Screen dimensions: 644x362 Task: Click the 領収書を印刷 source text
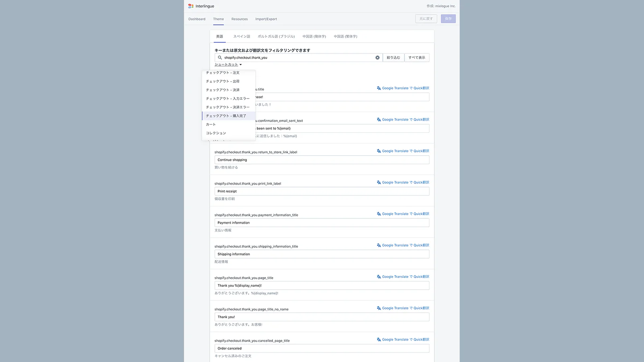225,199
